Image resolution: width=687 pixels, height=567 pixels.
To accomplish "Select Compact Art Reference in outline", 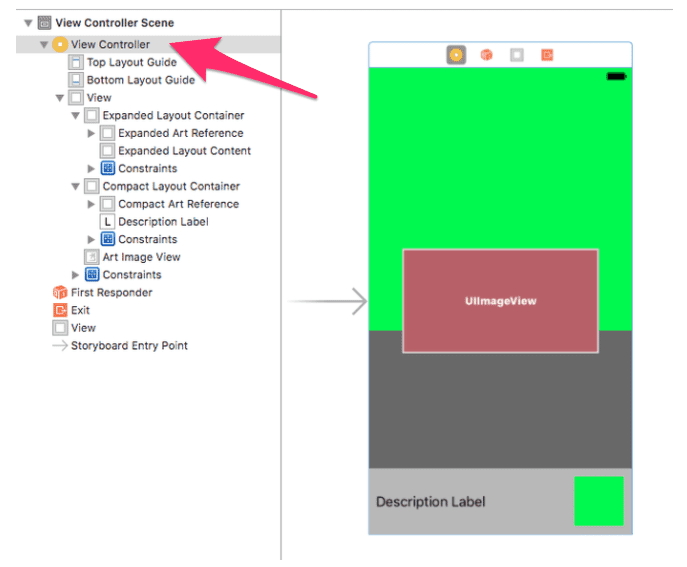I will [x=178, y=204].
